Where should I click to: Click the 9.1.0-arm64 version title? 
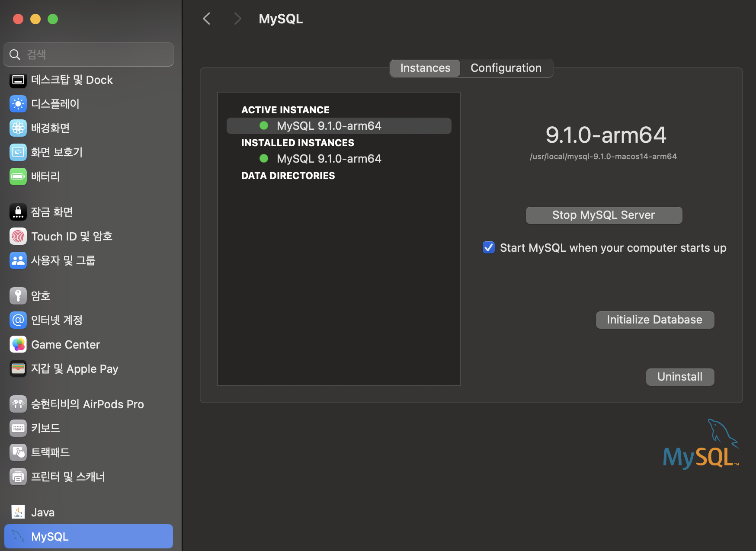pyautogui.click(x=605, y=135)
